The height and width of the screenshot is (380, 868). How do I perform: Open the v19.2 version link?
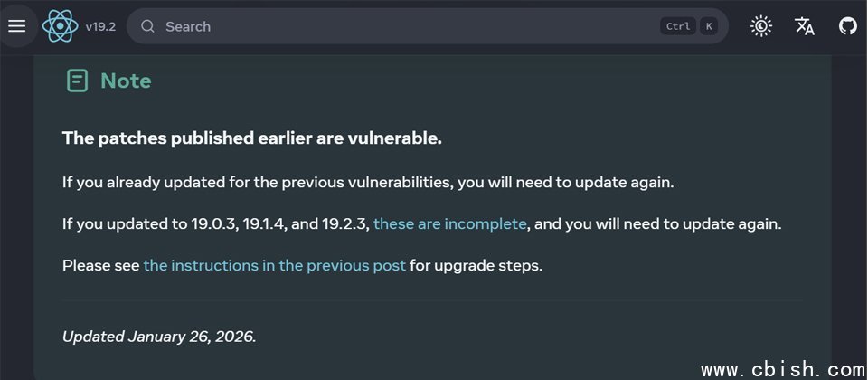point(100,26)
